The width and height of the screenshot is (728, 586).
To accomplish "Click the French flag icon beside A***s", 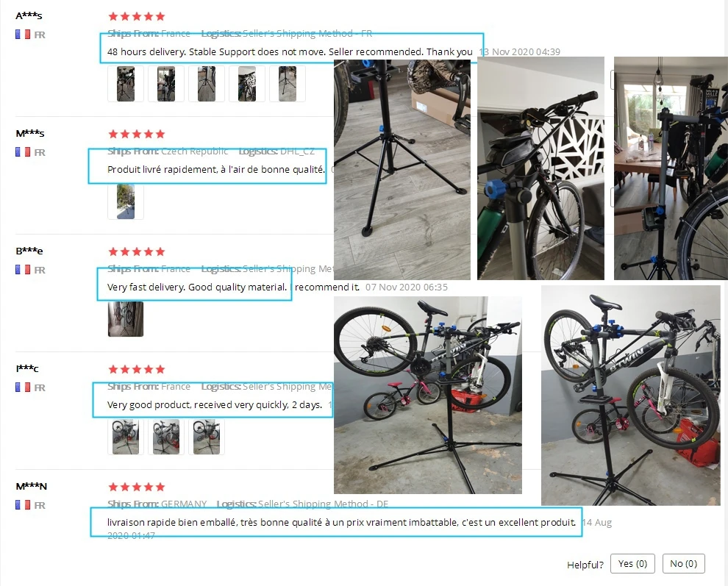I will [23, 35].
